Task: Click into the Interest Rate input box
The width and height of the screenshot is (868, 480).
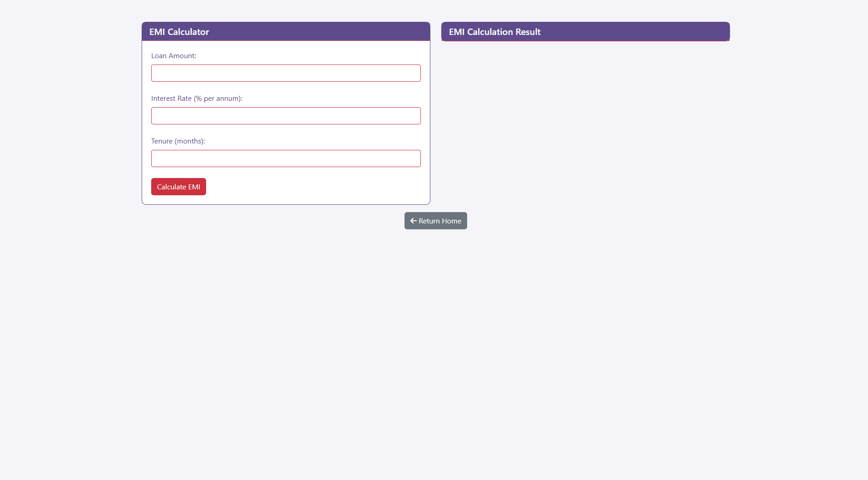Action: [286, 116]
